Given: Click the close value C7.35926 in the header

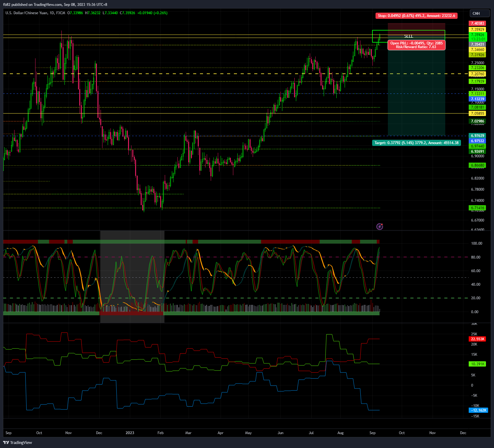Looking at the screenshot, I should coord(127,13).
